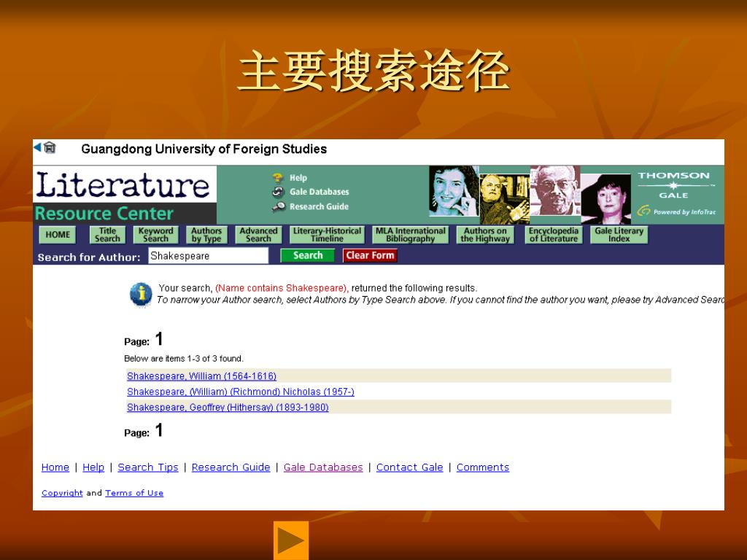The height and width of the screenshot is (560, 747).
Task: Click the Help question mark icon
Action: [278, 178]
